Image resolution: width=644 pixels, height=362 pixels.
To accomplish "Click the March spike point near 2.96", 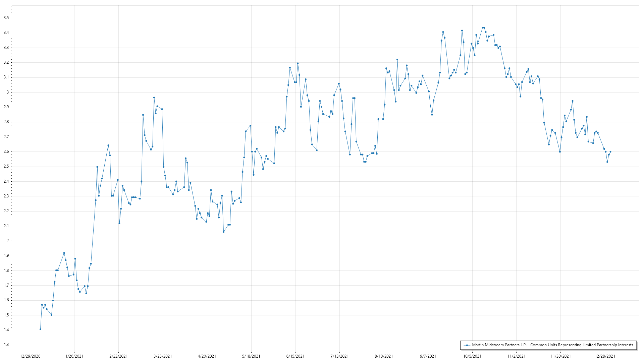I will (154, 98).
